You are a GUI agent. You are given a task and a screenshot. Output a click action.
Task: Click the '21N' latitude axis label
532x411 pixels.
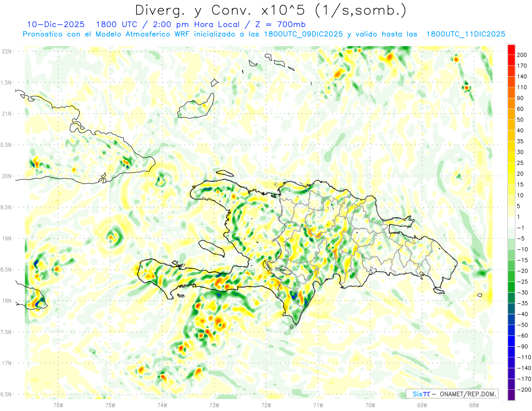[x=7, y=114]
